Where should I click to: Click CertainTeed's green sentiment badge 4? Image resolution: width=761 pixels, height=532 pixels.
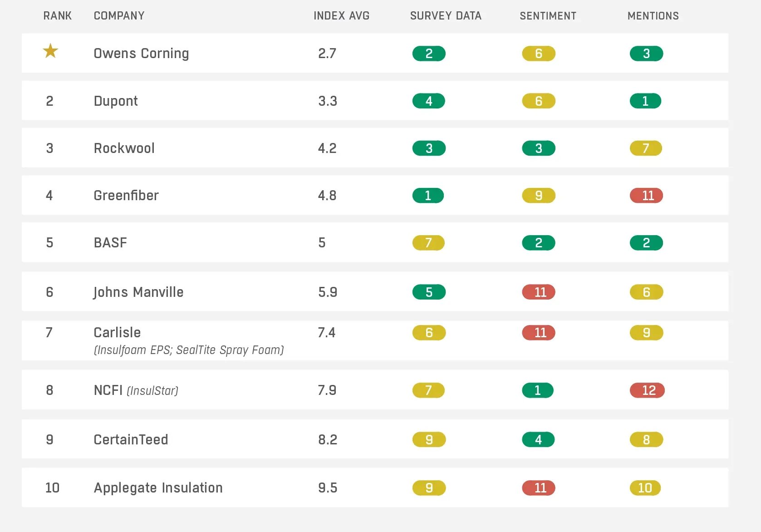(x=538, y=439)
